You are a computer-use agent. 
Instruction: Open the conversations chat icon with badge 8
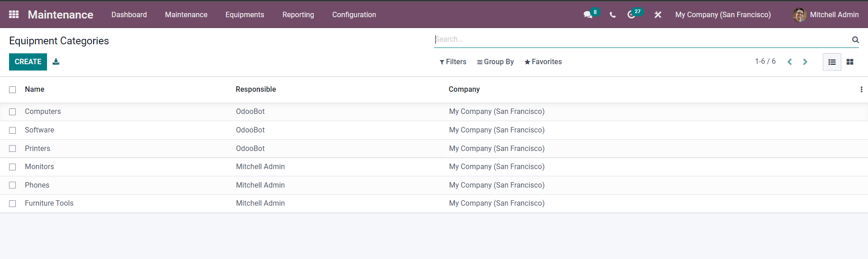pos(588,15)
